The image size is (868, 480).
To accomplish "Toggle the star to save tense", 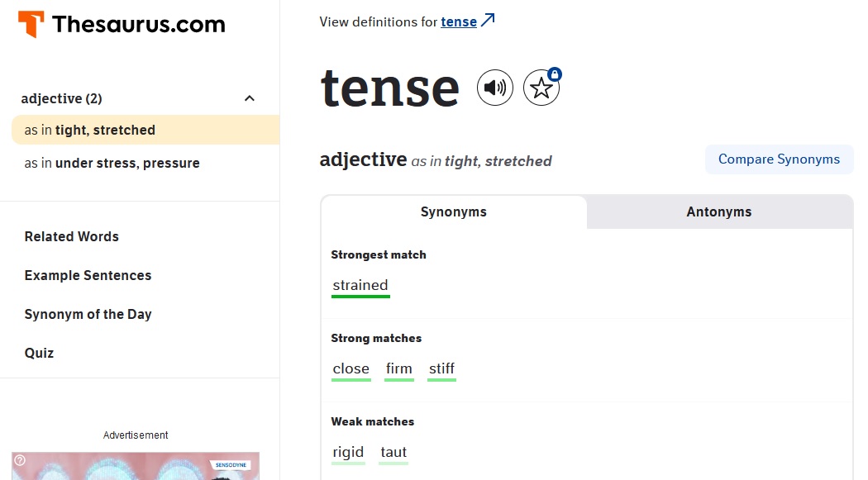I will [541, 87].
